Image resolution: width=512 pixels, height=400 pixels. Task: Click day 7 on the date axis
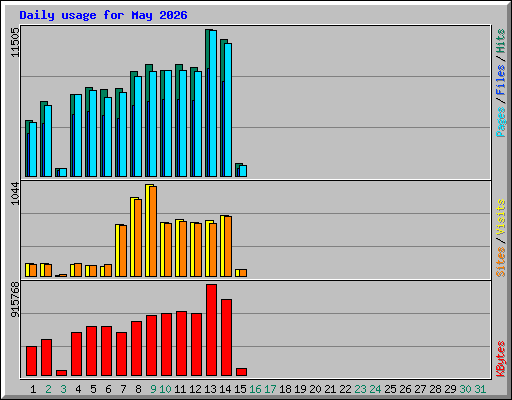123,389
